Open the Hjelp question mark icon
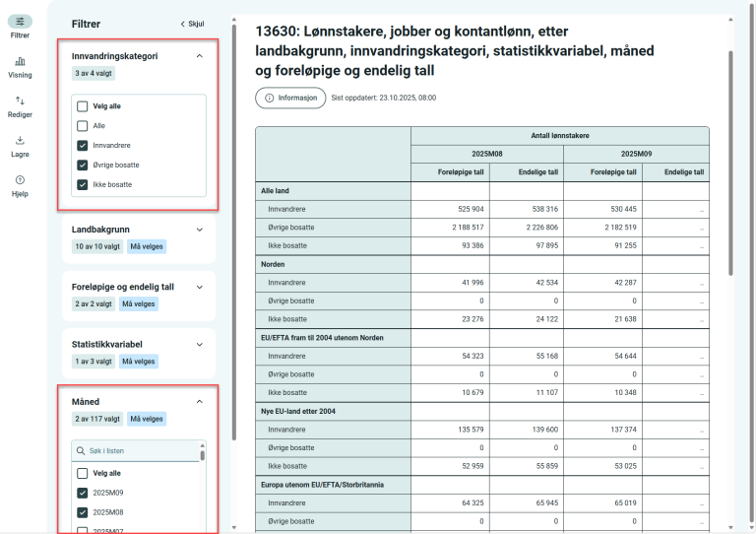Viewport: 756px width, 534px height. tap(20, 180)
